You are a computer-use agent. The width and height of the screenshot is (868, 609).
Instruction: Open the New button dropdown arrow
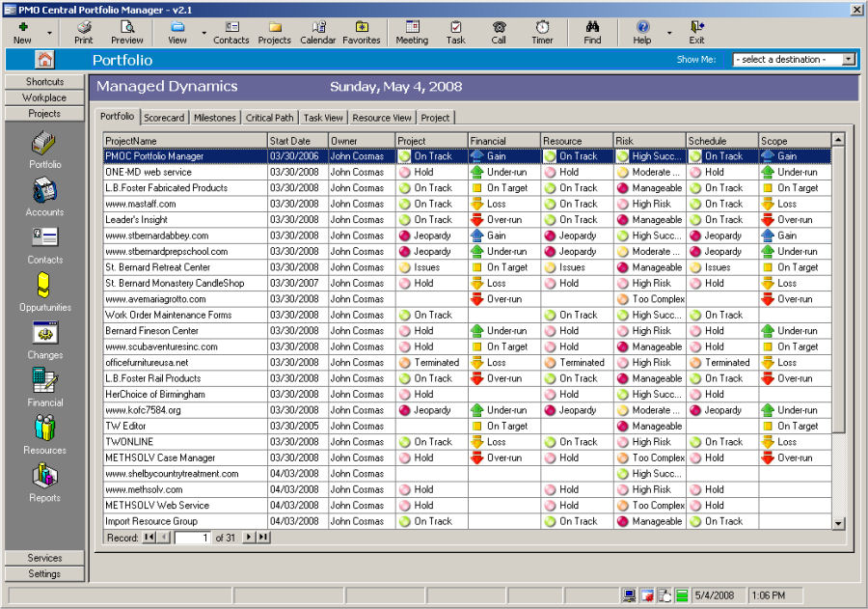tap(49, 33)
